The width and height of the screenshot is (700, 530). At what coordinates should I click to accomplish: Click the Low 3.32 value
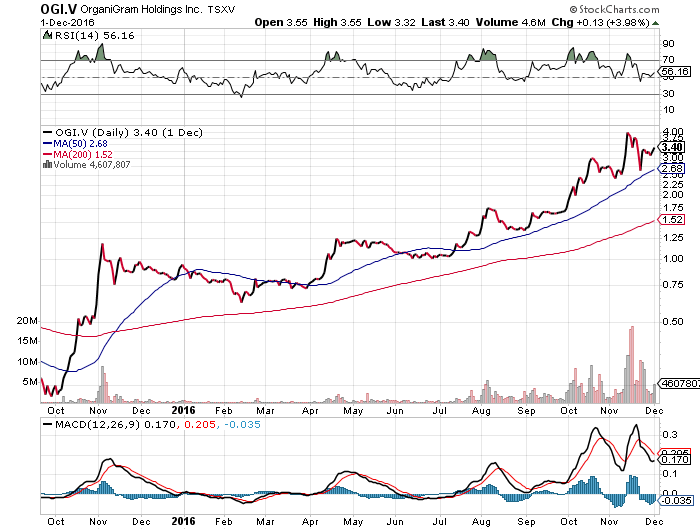click(392, 22)
